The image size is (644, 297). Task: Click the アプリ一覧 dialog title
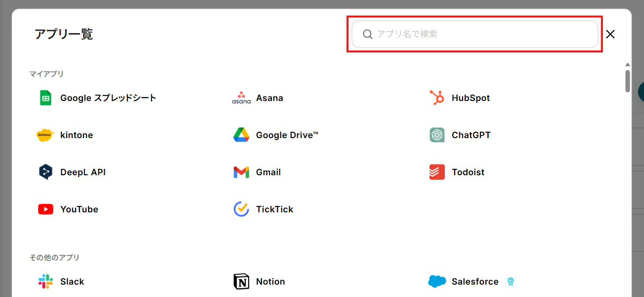coord(64,34)
